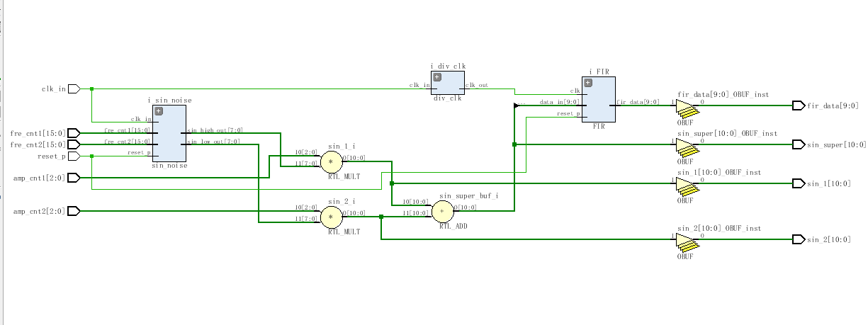Expand the i_FIR block plus icon
This screenshot has width=868, height=325.
[x=588, y=83]
